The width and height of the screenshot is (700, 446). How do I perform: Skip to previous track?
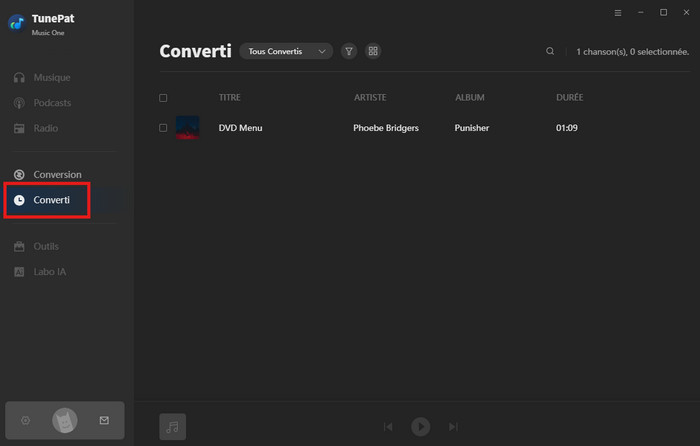coord(388,427)
